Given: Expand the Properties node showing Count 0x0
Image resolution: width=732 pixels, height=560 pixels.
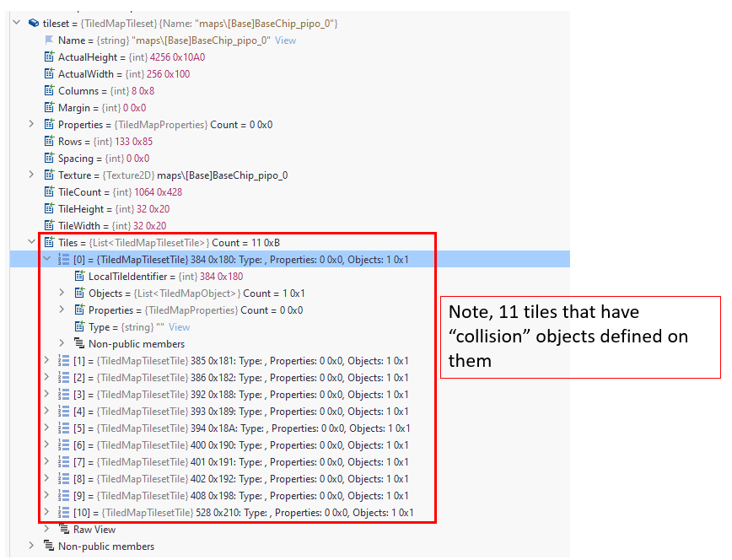Looking at the screenshot, I should click(32, 124).
